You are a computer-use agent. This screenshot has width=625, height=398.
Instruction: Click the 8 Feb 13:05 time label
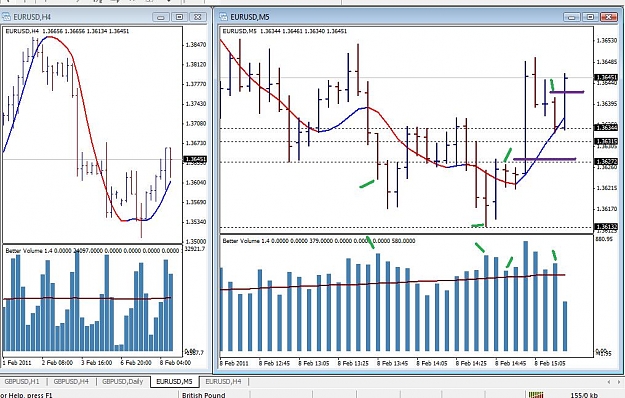314,363
